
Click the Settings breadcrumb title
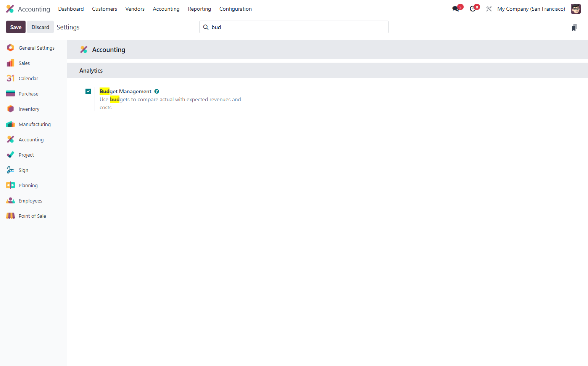68,27
